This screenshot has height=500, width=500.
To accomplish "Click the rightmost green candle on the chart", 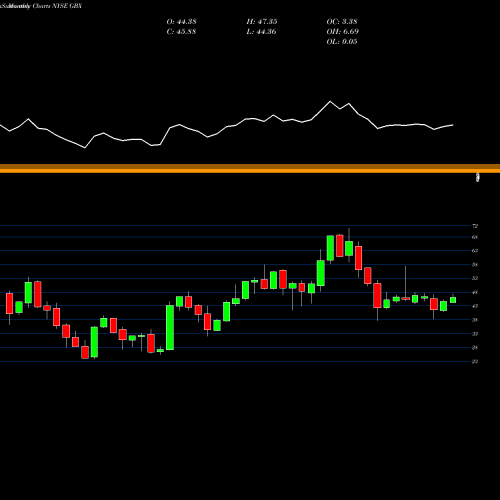I will click(453, 300).
